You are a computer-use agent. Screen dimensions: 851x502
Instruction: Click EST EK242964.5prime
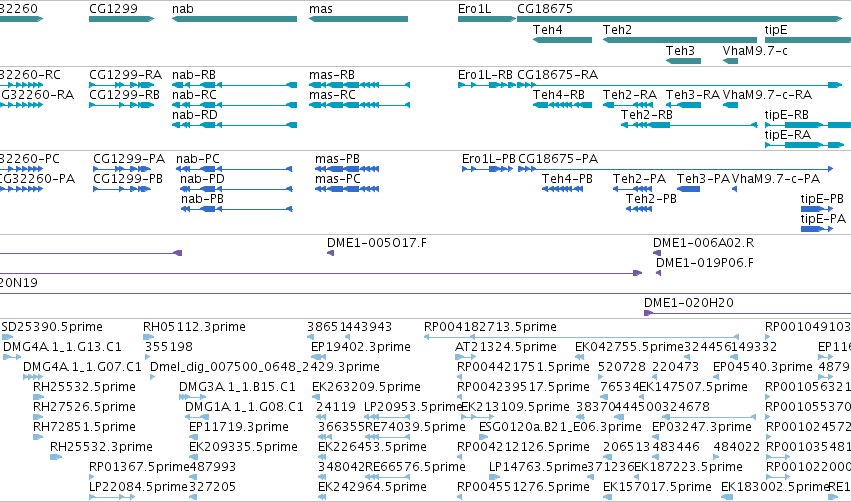322,497
